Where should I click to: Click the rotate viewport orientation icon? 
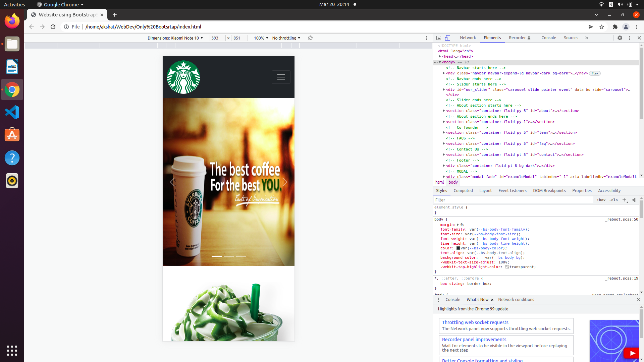(310, 38)
